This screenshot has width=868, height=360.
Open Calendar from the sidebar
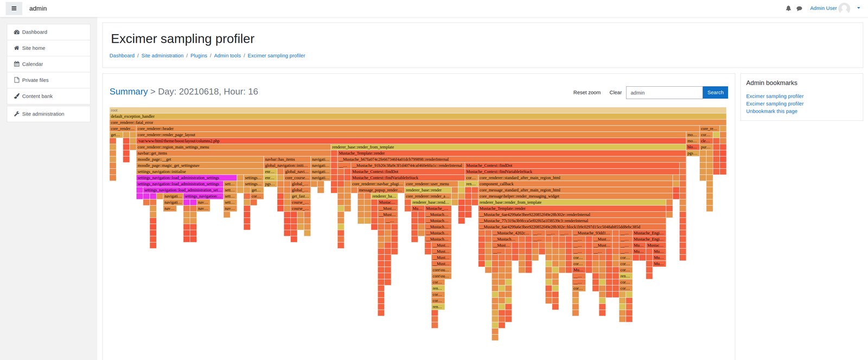[48, 64]
